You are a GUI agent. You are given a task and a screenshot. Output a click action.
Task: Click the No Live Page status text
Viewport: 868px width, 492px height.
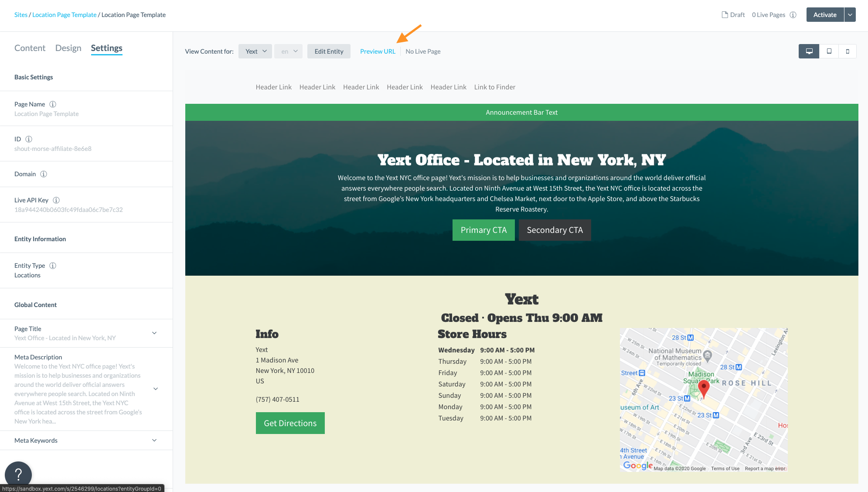pyautogui.click(x=423, y=51)
